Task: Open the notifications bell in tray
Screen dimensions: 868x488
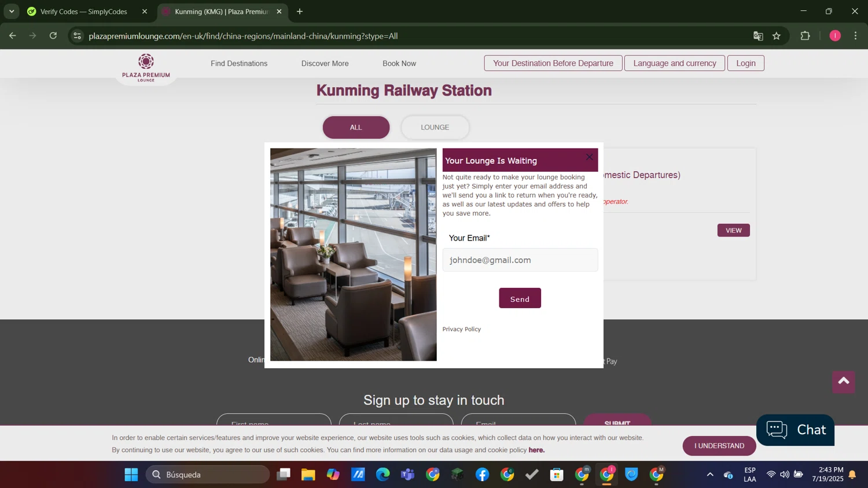Action: click(852, 475)
